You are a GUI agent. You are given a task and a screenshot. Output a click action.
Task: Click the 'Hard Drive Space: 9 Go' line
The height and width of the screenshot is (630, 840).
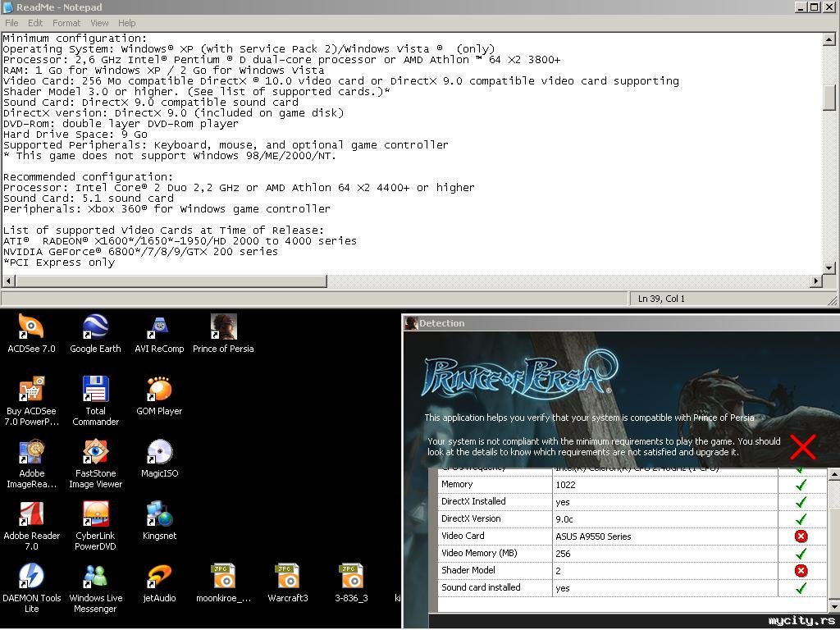point(75,135)
